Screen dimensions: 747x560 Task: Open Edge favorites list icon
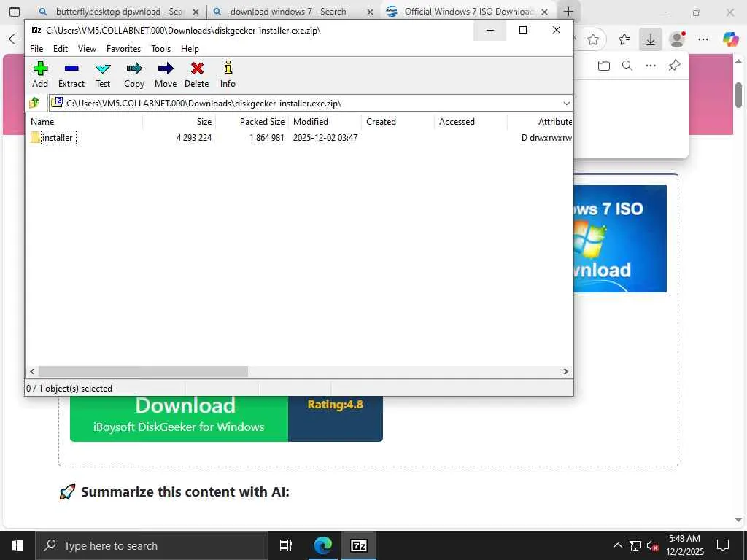(x=624, y=39)
